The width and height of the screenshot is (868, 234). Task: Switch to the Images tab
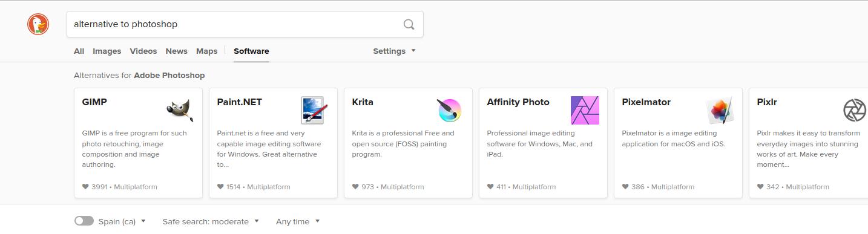pos(107,51)
